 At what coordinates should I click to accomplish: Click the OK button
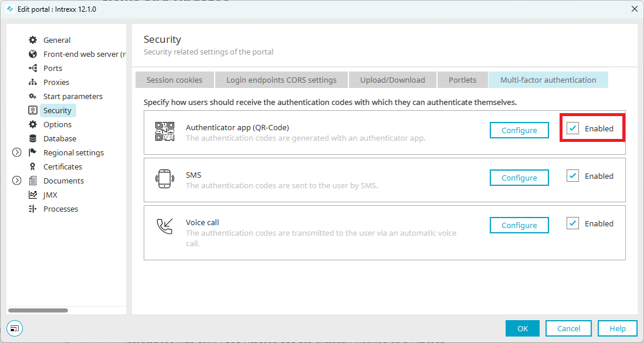point(523,328)
